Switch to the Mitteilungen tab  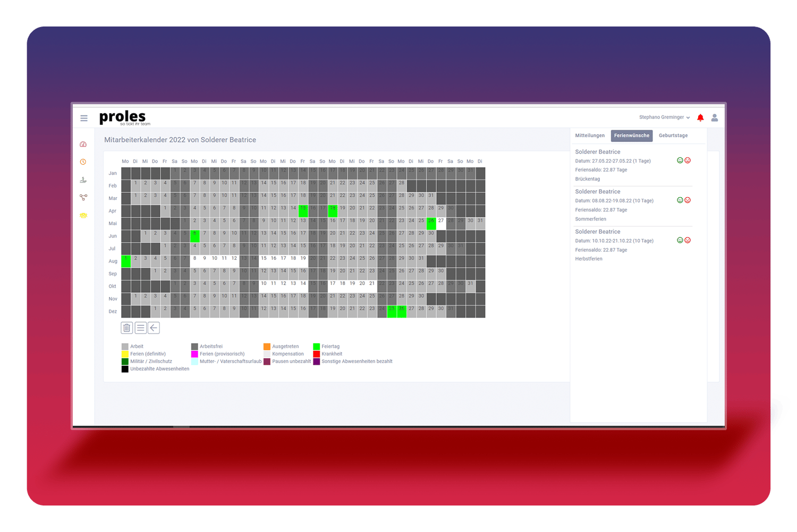pos(590,136)
